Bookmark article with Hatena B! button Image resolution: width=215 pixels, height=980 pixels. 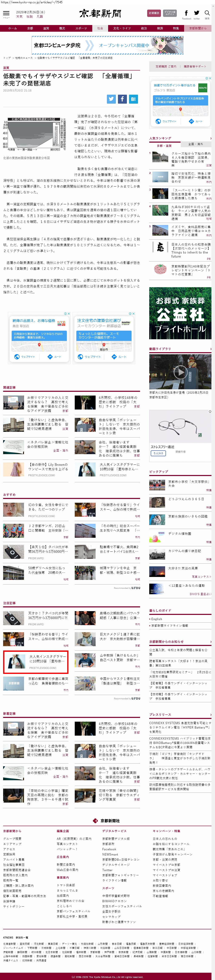click(133, 99)
